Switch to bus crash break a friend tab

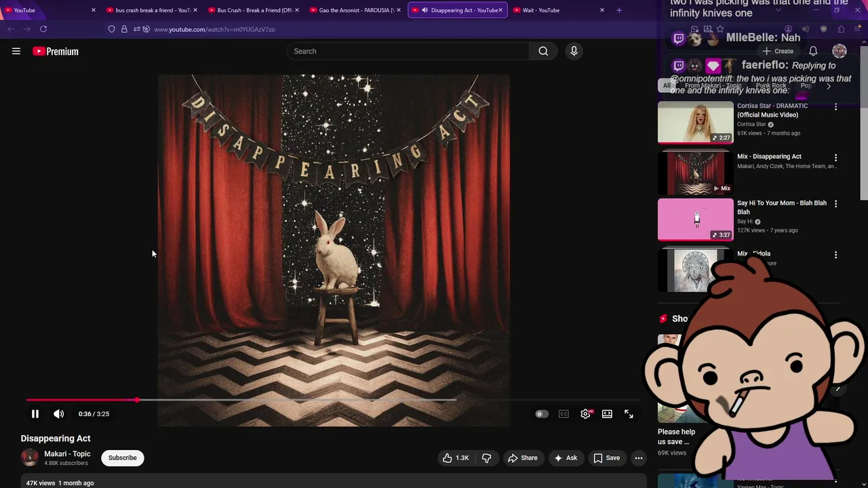click(151, 10)
